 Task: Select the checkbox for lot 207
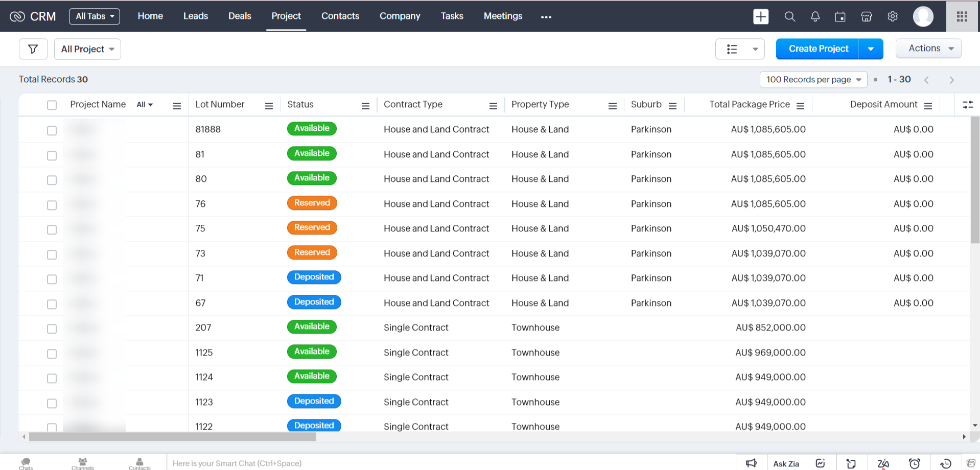pyautogui.click(x=52, y=329)
